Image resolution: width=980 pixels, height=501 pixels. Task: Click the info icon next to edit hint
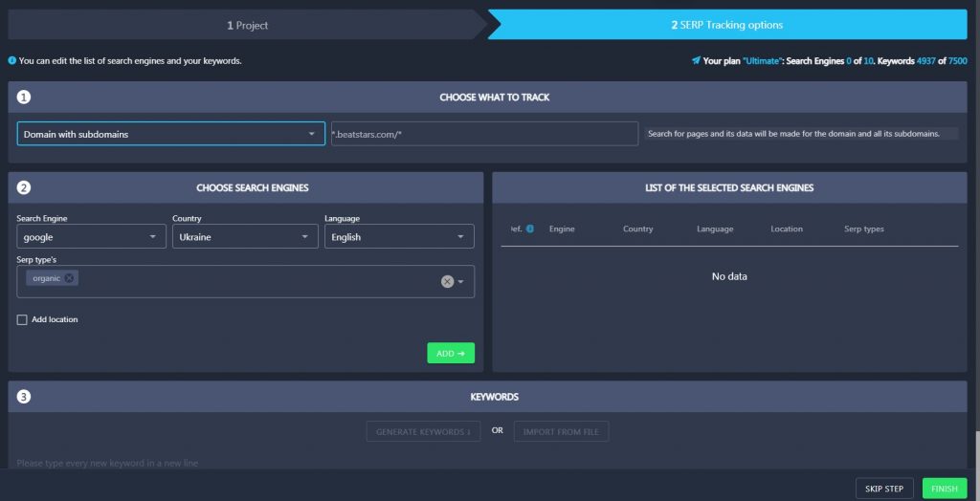pyautogui.click(x=11, y=60)
